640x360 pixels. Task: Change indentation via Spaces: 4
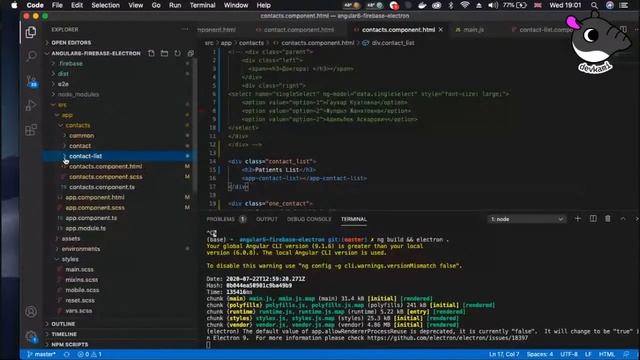click(x=540, y=354)
